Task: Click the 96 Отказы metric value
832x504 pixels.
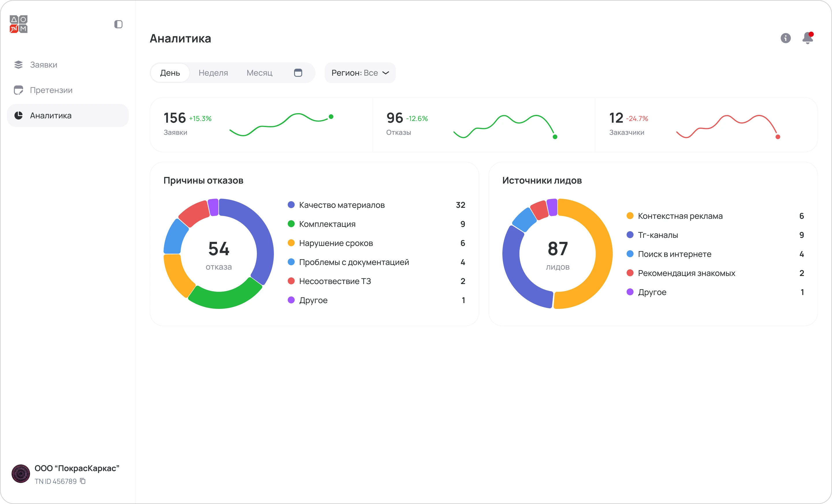Action: (x=395, y=118)
